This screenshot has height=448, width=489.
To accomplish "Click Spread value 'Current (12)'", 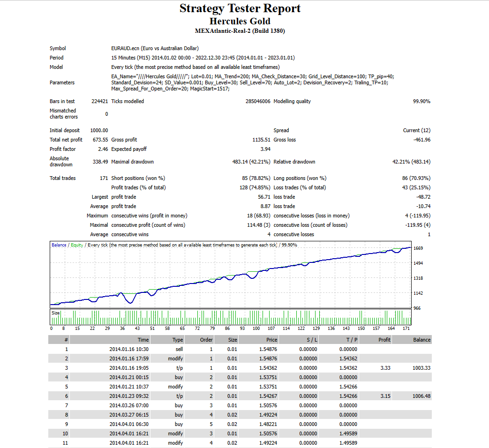I will coord(417,130).
